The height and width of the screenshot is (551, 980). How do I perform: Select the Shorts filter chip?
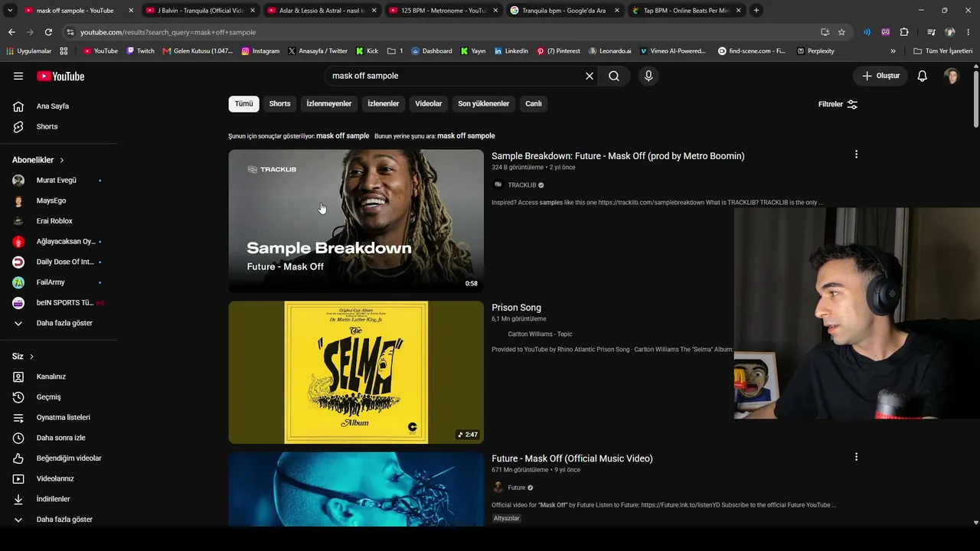[279, 104]
